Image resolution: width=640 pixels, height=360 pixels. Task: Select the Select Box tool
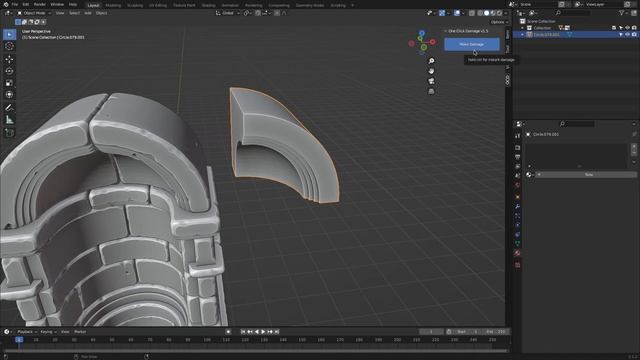point(9,34)
